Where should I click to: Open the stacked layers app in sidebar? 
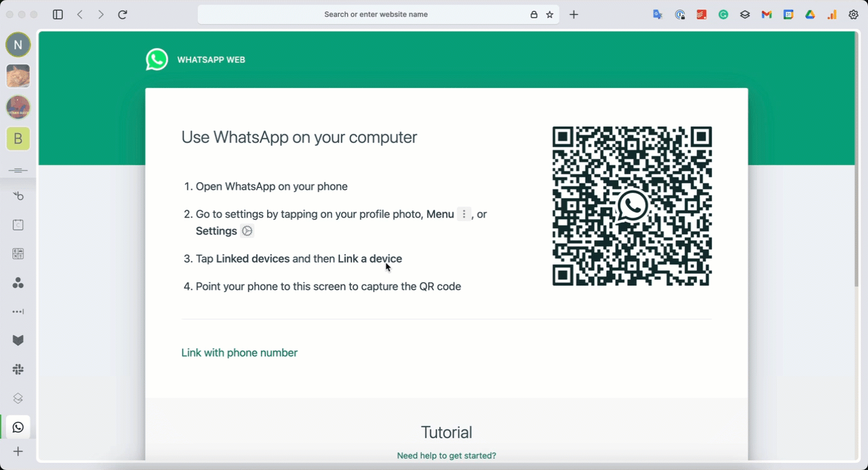(18, 398)
